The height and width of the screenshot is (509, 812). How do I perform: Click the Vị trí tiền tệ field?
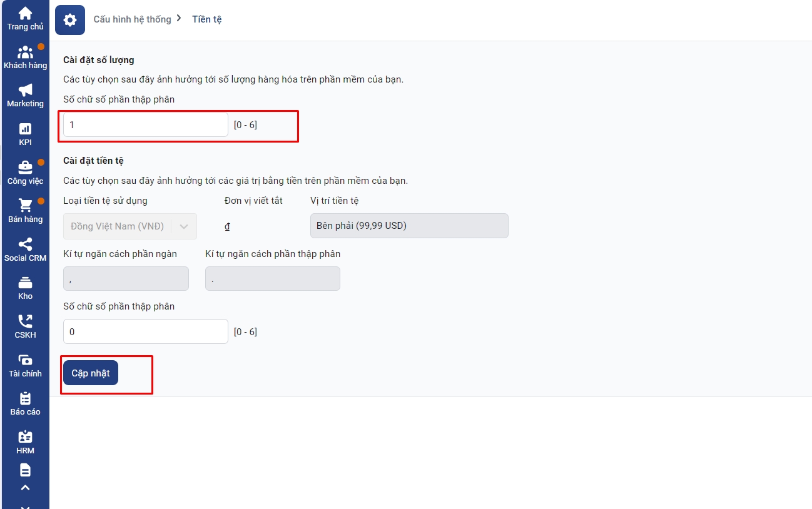[409, 226]
